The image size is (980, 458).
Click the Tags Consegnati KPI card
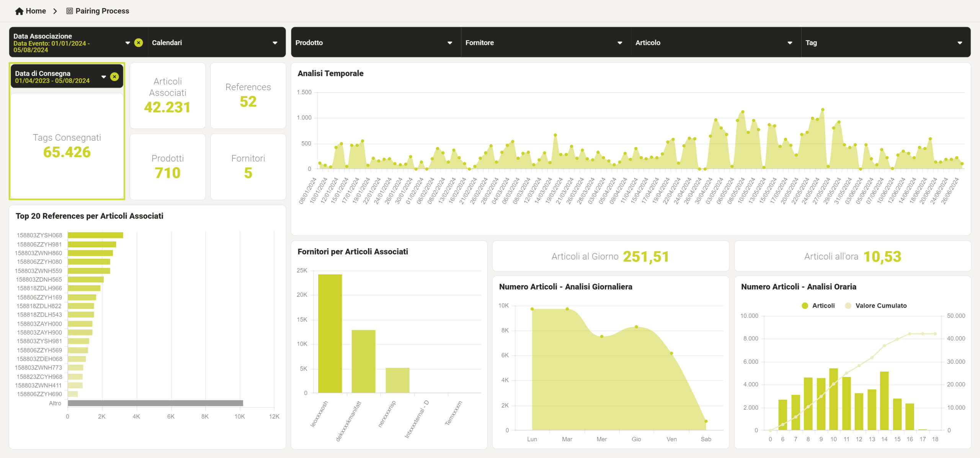click(x=67, y=146)
